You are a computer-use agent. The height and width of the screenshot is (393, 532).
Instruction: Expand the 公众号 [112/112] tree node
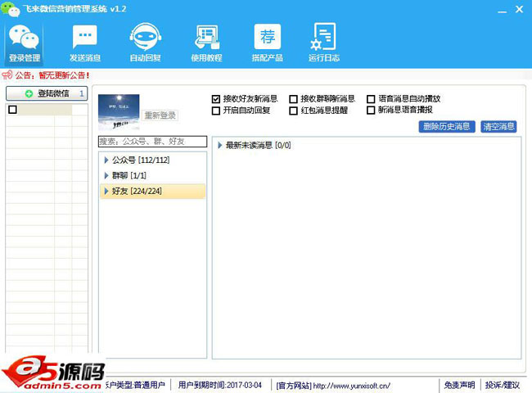(106, 160)
